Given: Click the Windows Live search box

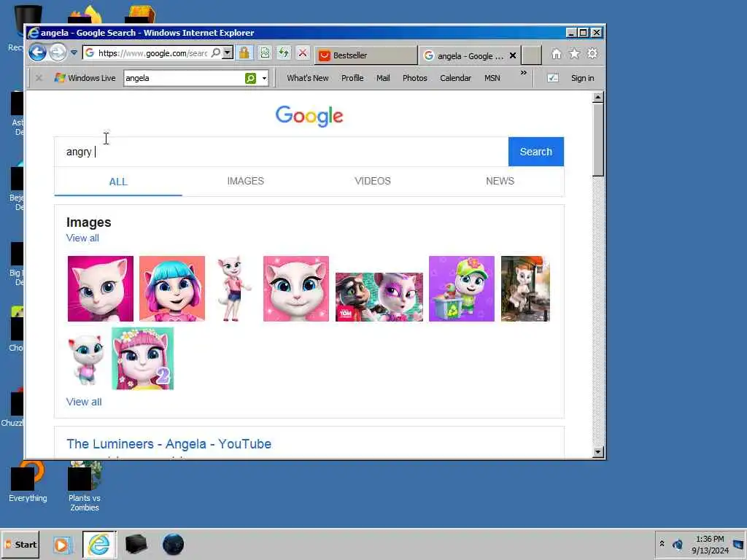Looking at the screenshot, I should pos(183,78).
